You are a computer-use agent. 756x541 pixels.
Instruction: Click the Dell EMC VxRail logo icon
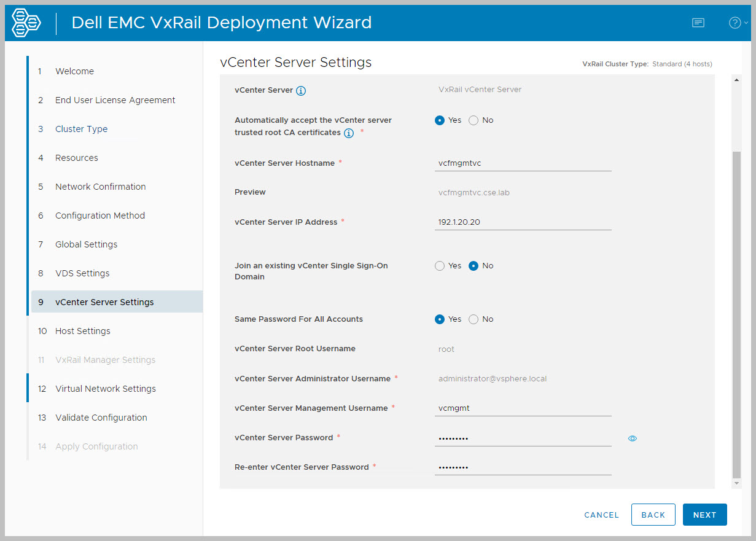tap(26, 23)
